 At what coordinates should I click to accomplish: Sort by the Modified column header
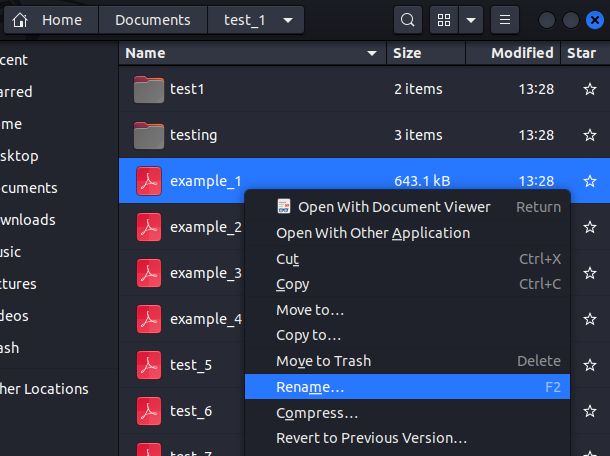[x=521, y=53]
